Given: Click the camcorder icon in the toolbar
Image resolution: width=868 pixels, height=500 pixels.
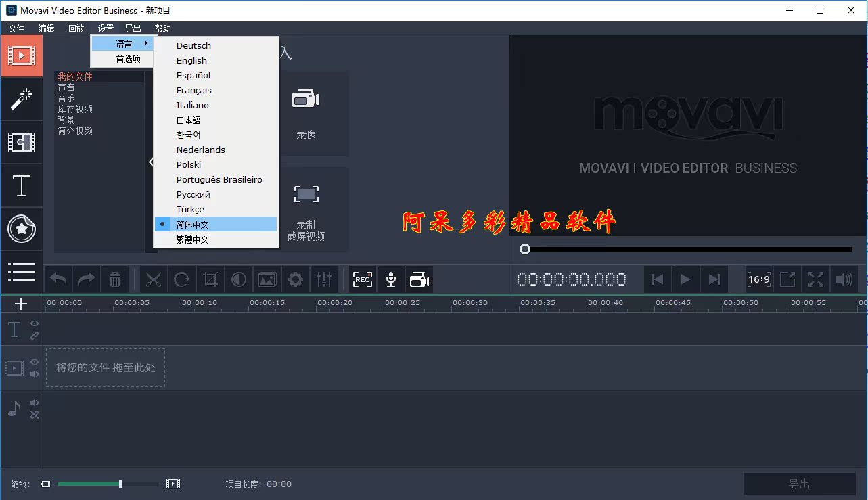Looking at the screenshot, I should 419,279.
